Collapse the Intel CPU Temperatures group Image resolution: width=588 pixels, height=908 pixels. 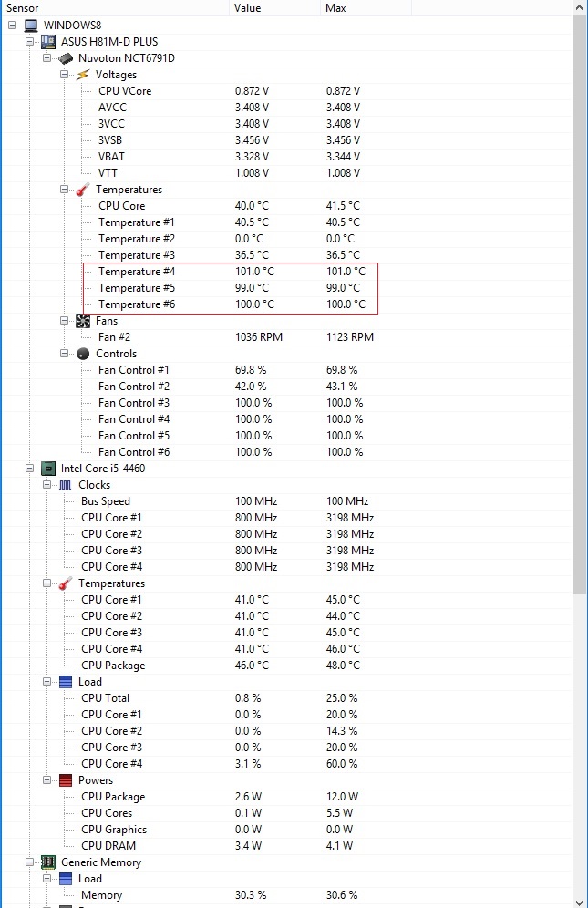[x=46, y=583]
